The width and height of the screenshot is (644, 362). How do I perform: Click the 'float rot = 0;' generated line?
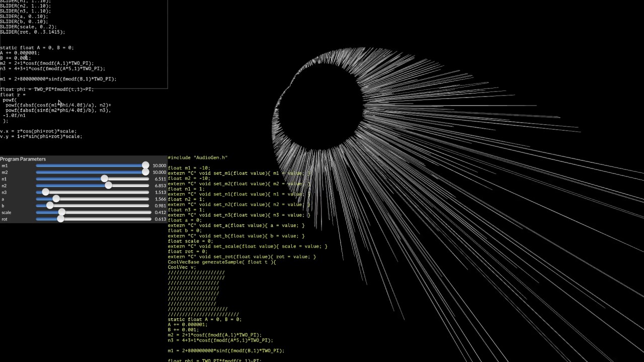tap(188, 251)
